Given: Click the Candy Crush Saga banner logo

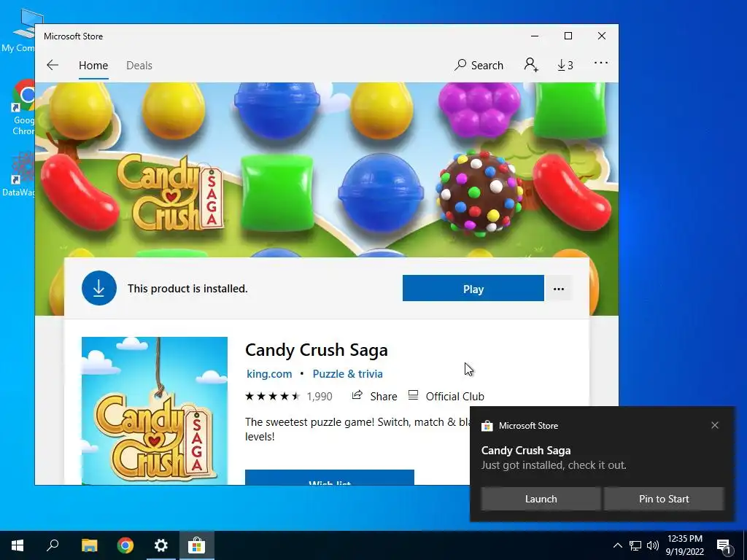Looking at the screenshot, I should click(x=170, y=192).
